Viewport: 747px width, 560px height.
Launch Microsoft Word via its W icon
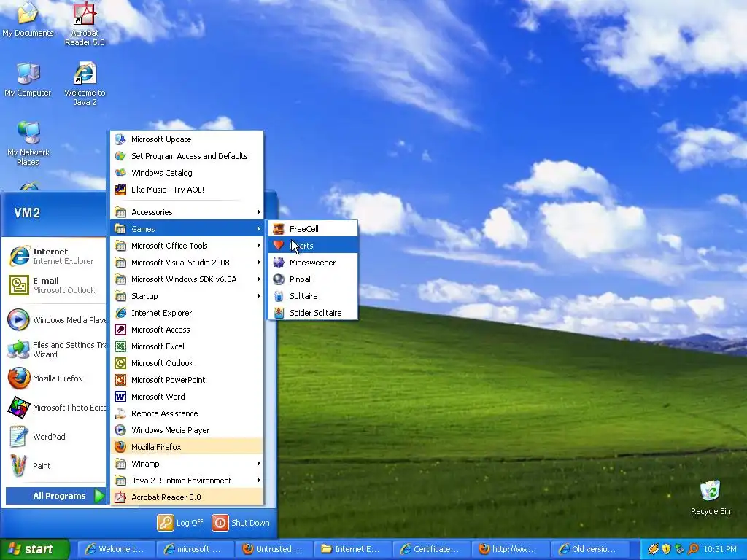click(120, 397)
